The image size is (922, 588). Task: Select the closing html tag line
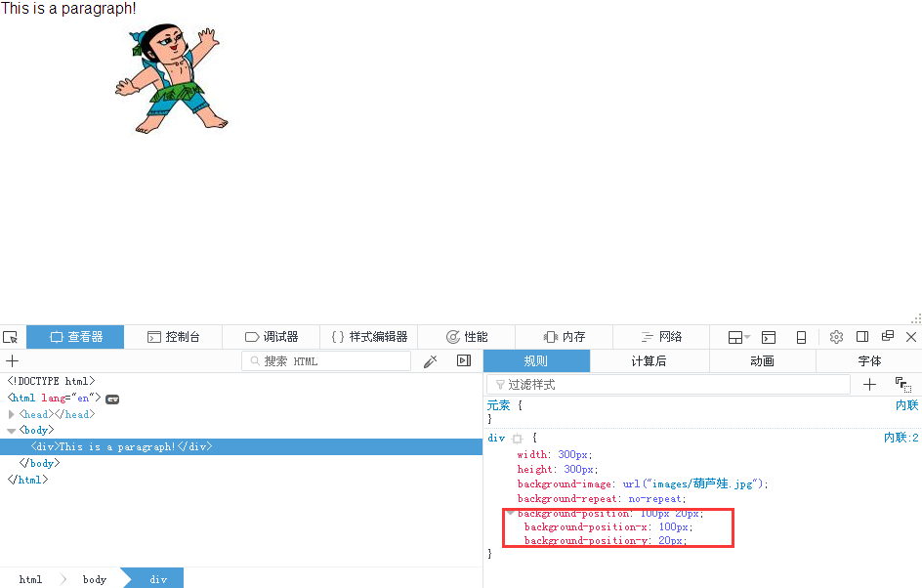(27, 480)
